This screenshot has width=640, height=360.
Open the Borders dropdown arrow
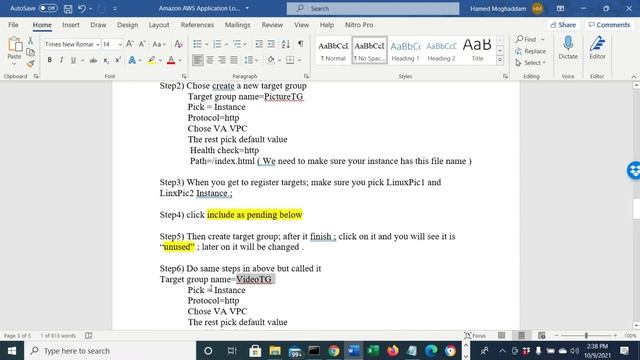click(x=299, y=60)
